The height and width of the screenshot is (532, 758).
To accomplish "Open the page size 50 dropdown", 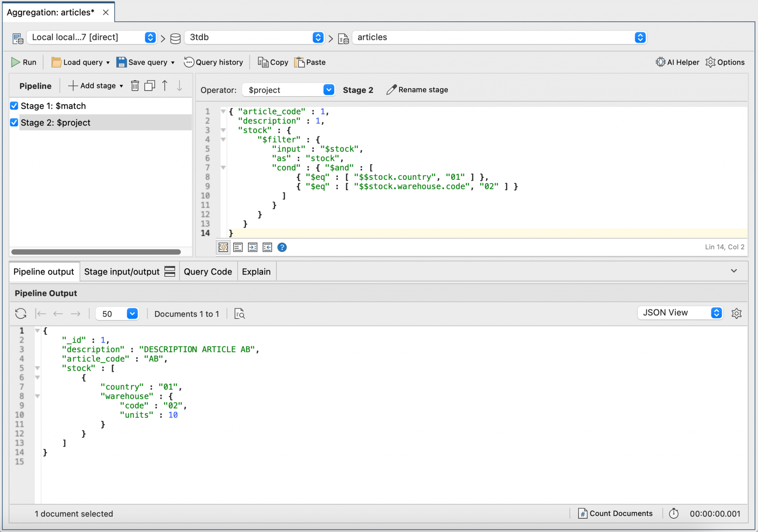I will (132, 314).
